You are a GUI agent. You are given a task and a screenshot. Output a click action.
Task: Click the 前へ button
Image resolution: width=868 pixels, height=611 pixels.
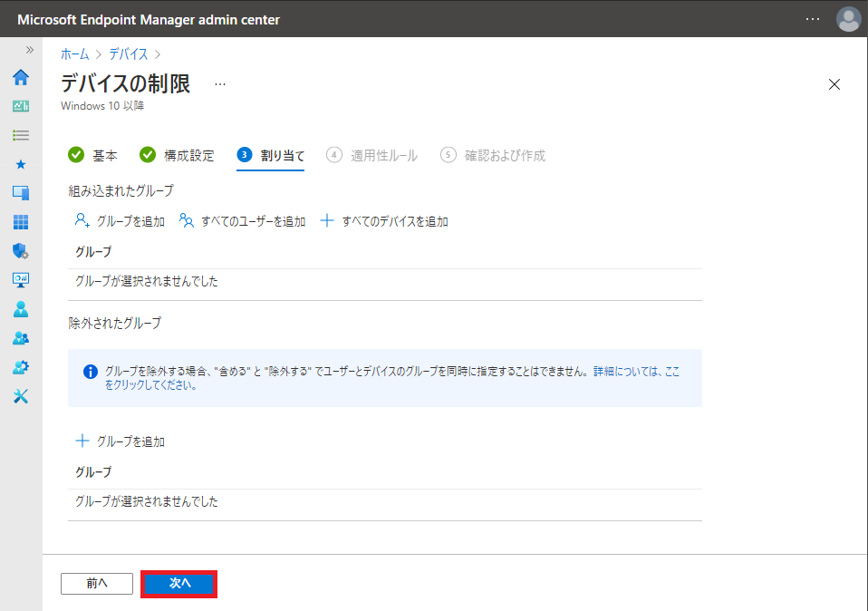pyautogui.click(x=97, y=583)
